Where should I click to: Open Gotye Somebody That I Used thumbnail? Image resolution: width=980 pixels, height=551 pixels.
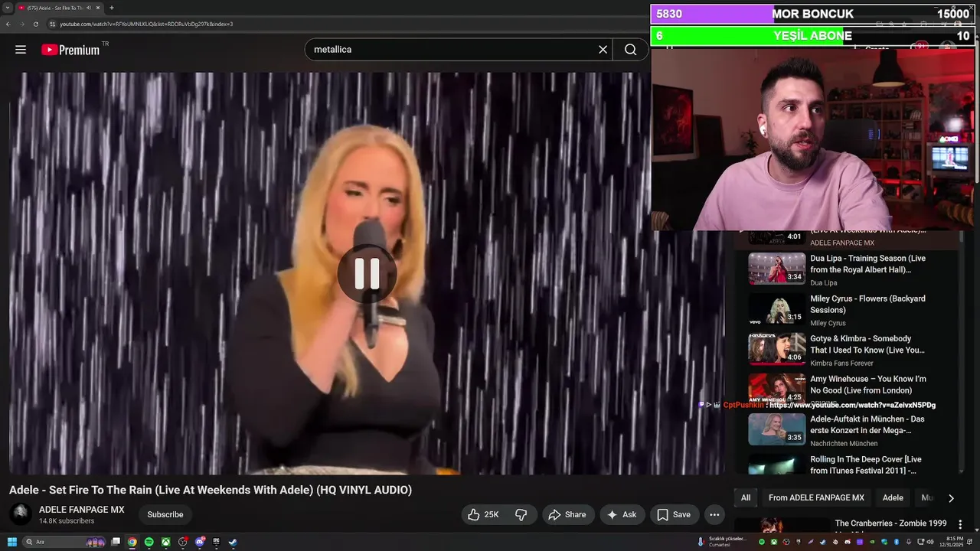[x=776, y=350]
